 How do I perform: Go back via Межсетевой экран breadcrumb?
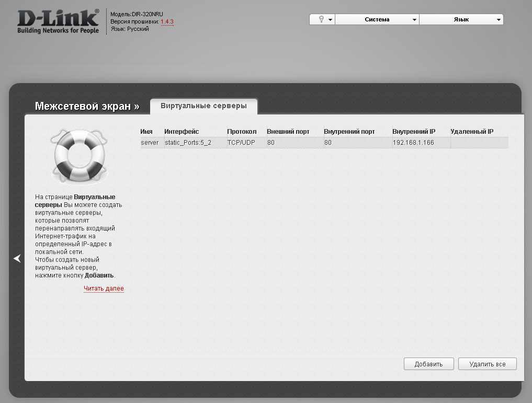pyautogui.click(x=87, y=106)
